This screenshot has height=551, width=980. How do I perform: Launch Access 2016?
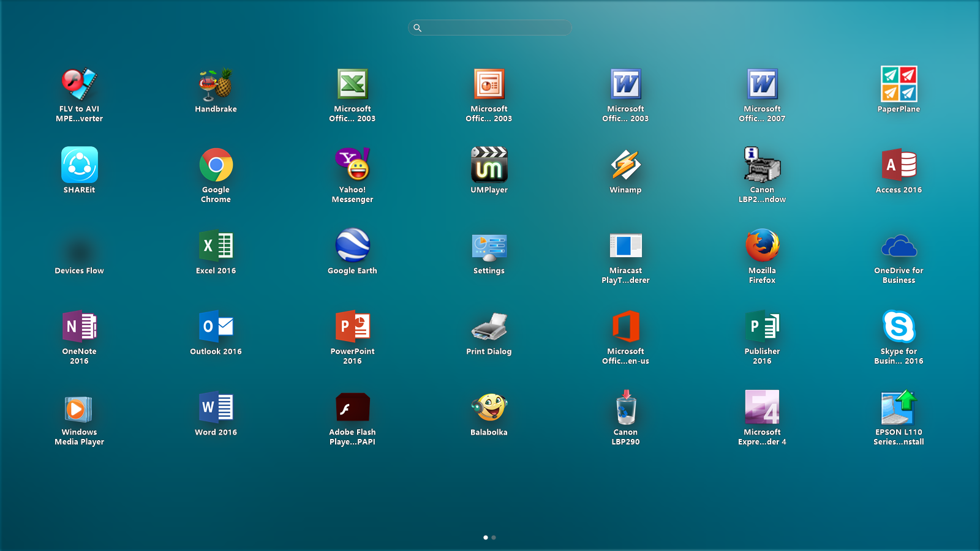pos(899,166)
